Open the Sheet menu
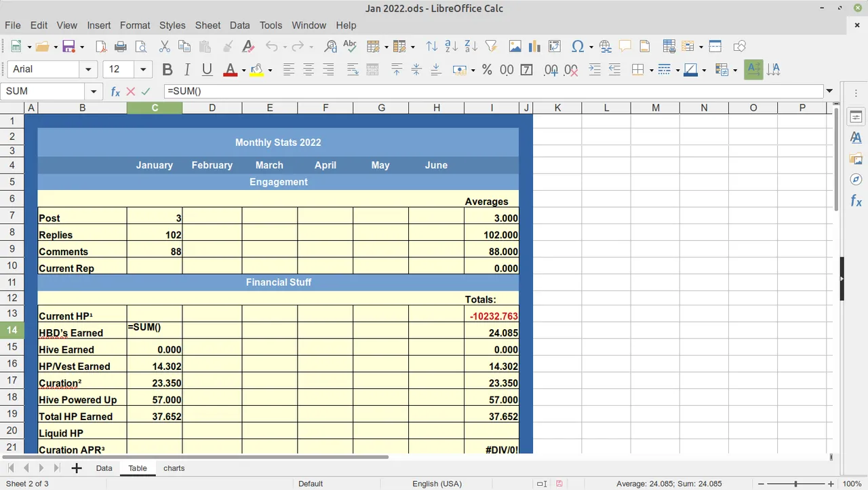 coord(208,25)
